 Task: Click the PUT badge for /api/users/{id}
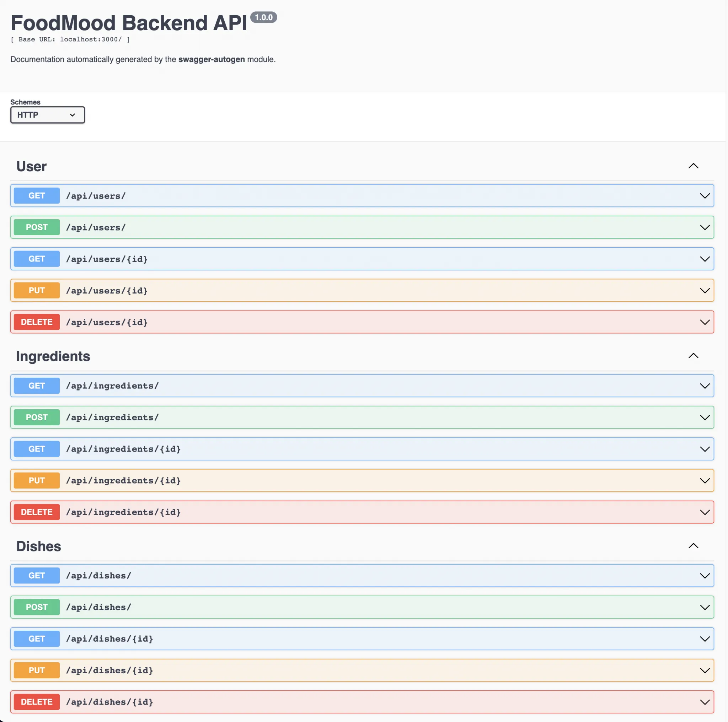click(x=37, y=291)
